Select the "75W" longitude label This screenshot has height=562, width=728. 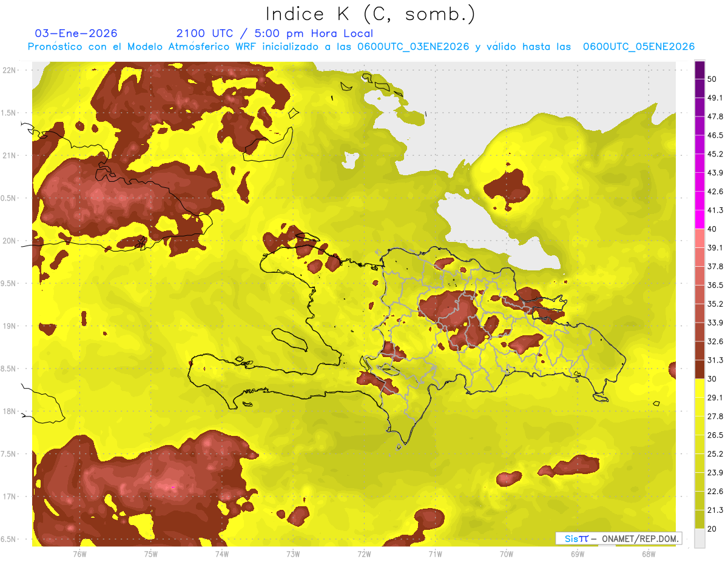[151, 554]
